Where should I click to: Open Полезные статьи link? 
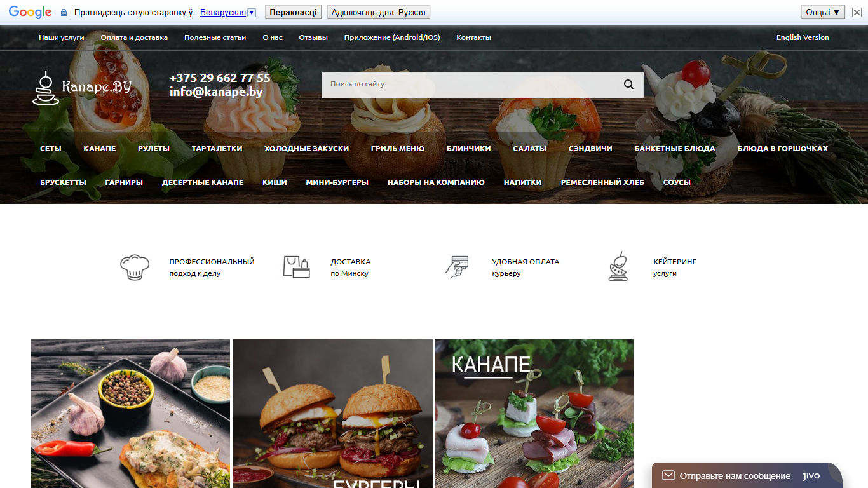[215, 37]
